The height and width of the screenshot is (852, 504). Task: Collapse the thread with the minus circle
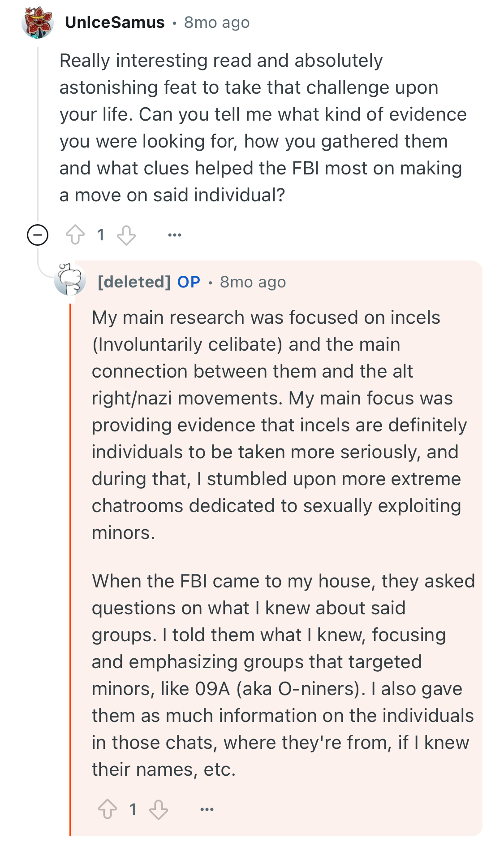tap(38, 235)
